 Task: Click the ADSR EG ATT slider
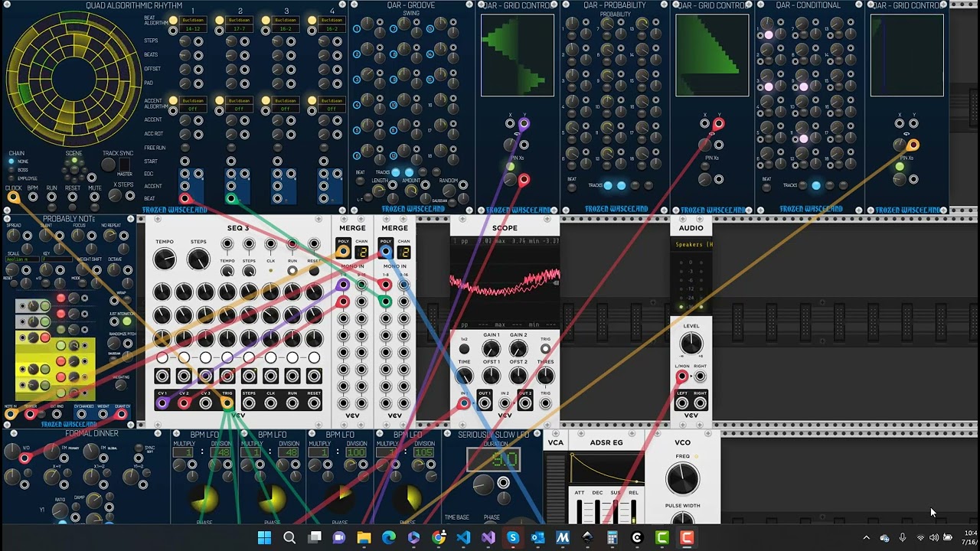581,511
